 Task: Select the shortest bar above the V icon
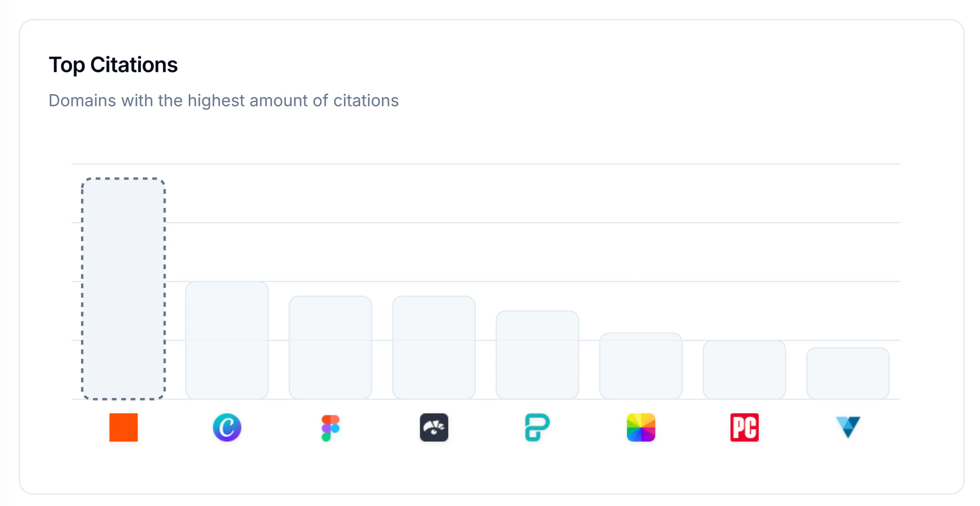tap(848, 373)
